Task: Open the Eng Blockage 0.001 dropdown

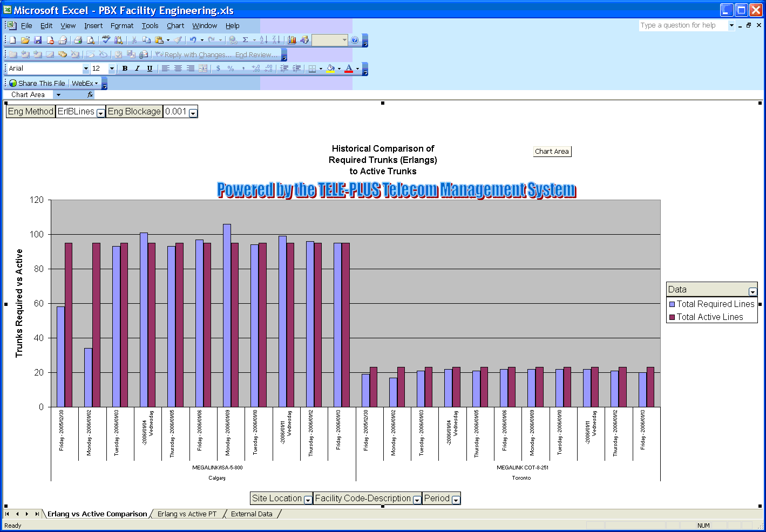Action: [193, 113]
